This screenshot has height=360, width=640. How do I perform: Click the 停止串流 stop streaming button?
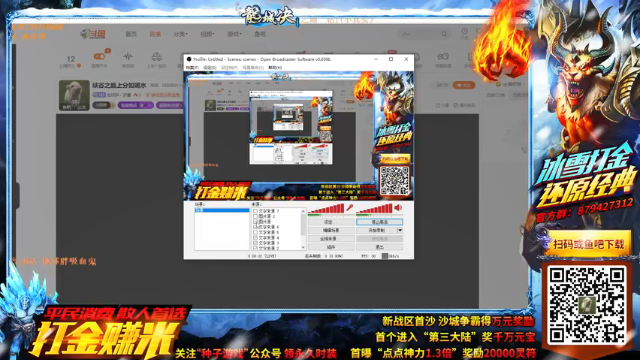tap(380, 222)
